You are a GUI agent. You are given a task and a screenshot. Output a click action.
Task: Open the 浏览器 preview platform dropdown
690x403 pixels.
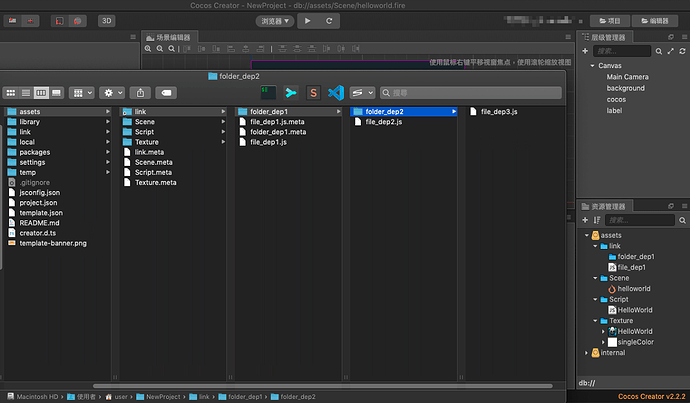pos(275,21)
